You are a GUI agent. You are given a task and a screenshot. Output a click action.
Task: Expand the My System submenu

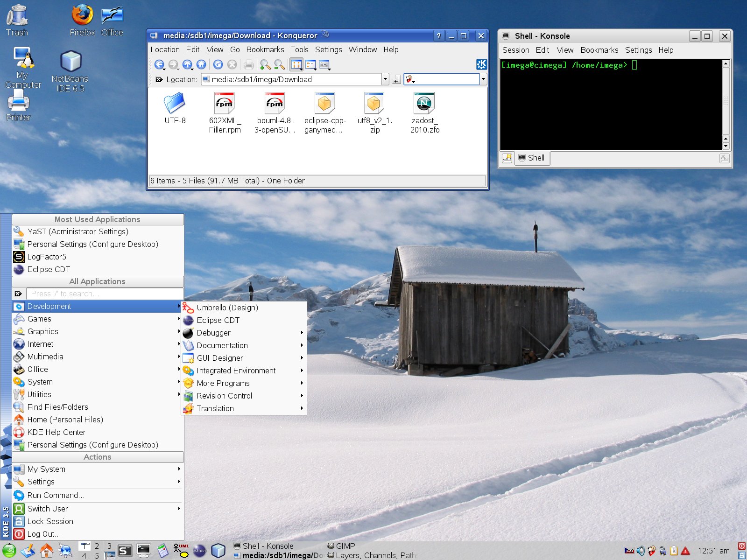pos(97,469)
